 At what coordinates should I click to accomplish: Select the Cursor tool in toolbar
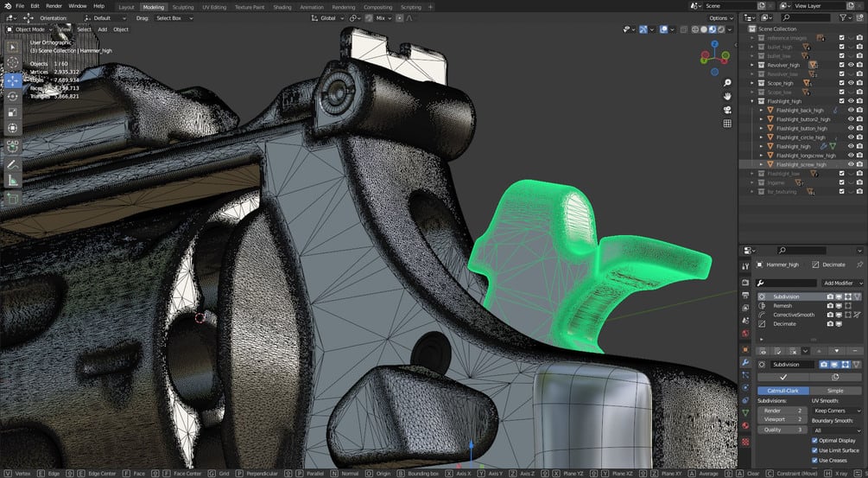(12, 62)
